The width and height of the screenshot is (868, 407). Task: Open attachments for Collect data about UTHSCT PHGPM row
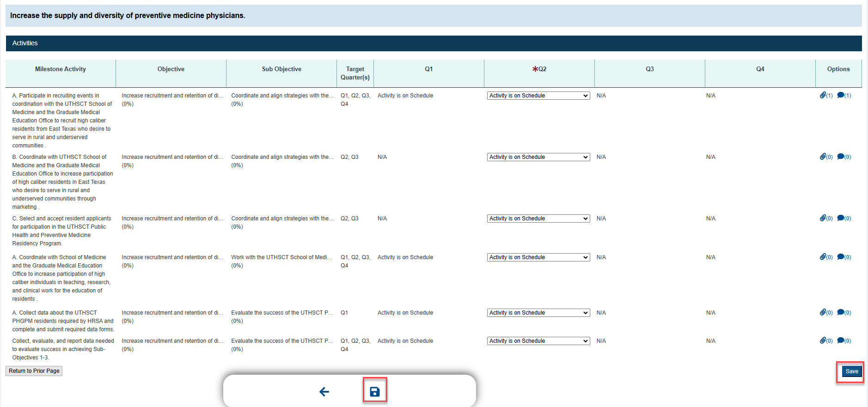pyautogui.click(x=826, y=312)
